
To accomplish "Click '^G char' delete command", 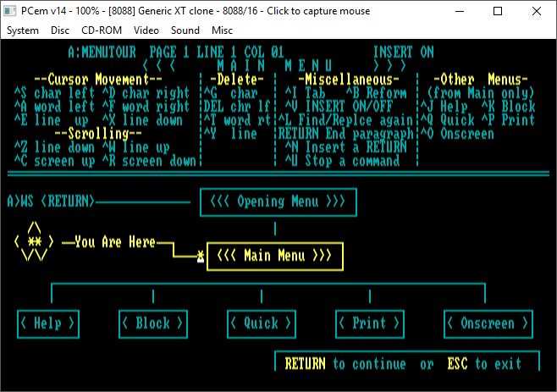I will click(230, 93).
